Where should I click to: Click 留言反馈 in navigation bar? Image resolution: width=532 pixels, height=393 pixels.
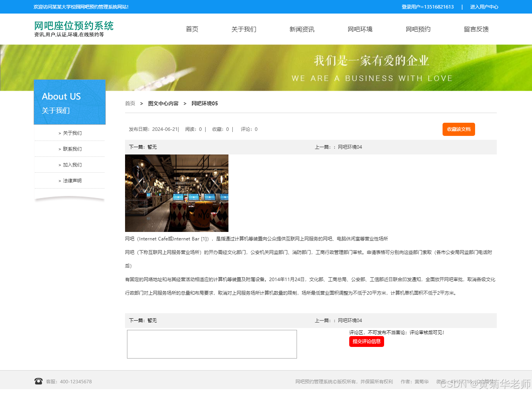476,29
